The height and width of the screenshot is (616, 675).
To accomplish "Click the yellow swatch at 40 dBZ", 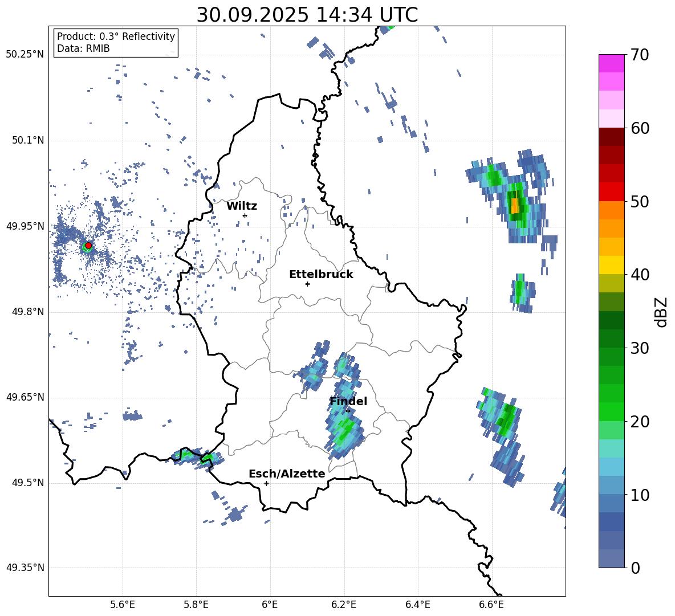I will click(612, 265).
